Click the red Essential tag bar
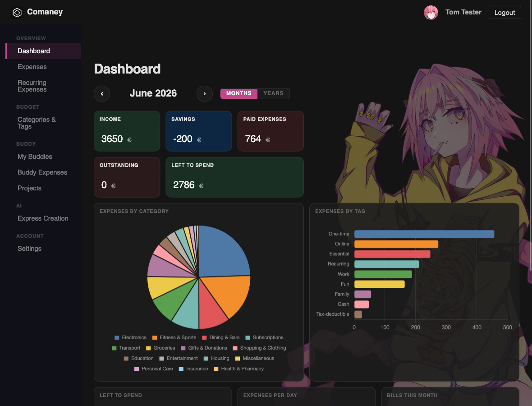 pyautogui.click(x=392, y=254)
